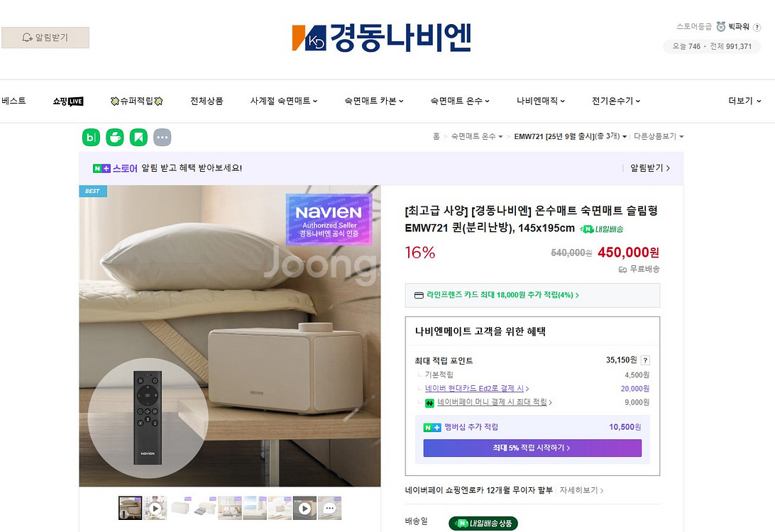
Task: Play the second product video thumbnail
Action: (x=304, y=508)
